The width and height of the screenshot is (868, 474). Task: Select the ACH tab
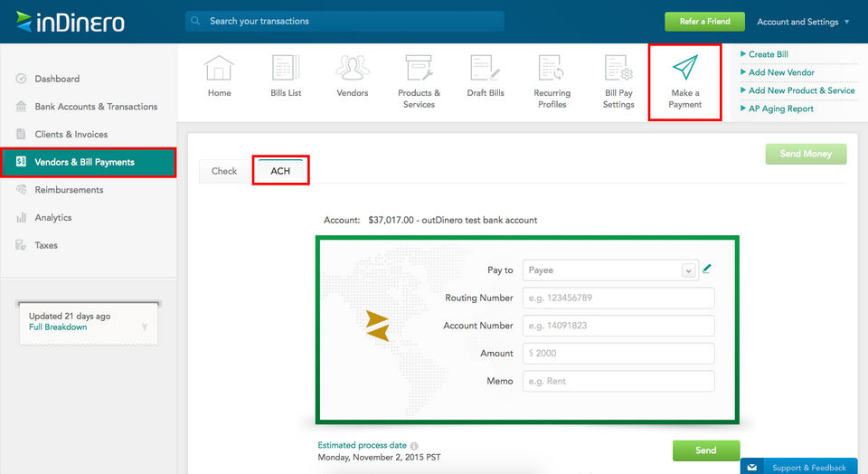[x=280, y=171]
